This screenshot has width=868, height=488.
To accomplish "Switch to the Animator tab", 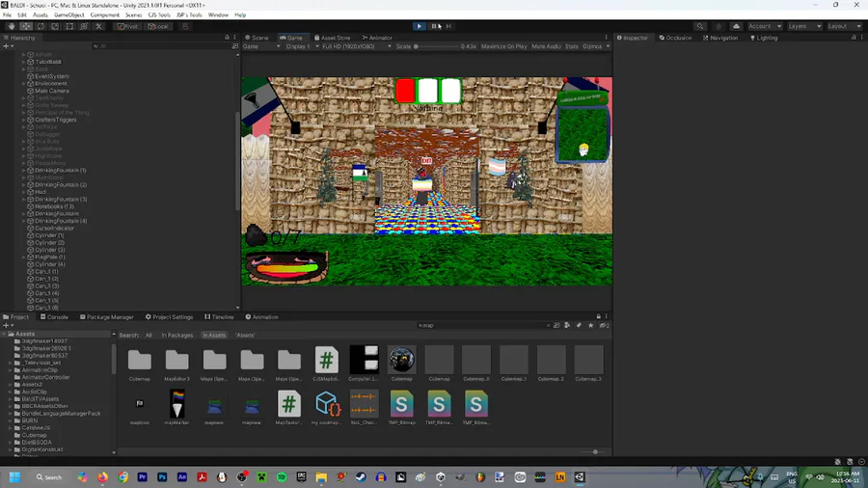I will click(x=377, y=38).
